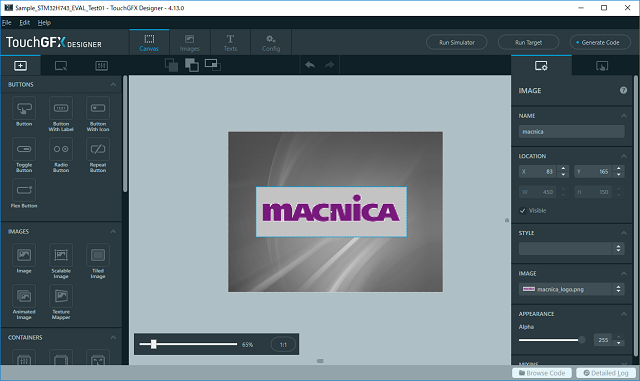Click the X location field
Screen dimensions: 640x381
(x=538, y=172)
